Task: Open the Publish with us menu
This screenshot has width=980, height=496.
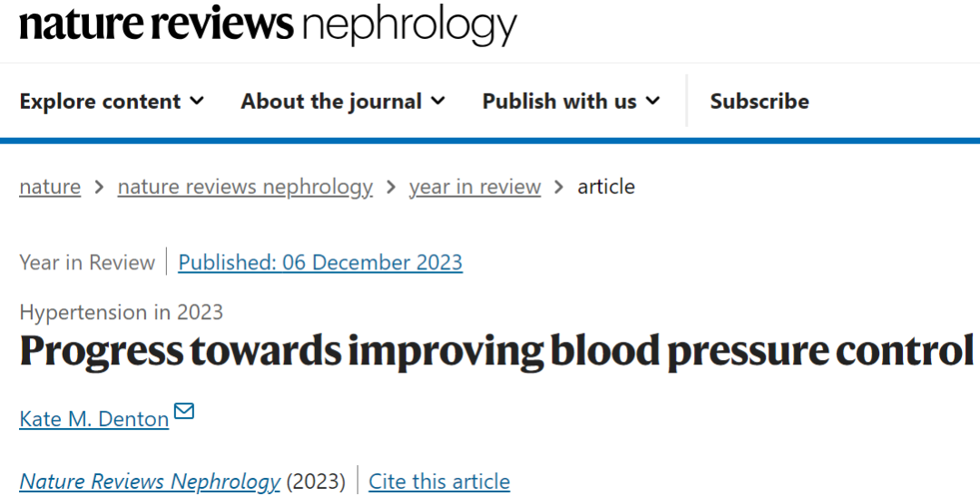Action: point(572,102)
